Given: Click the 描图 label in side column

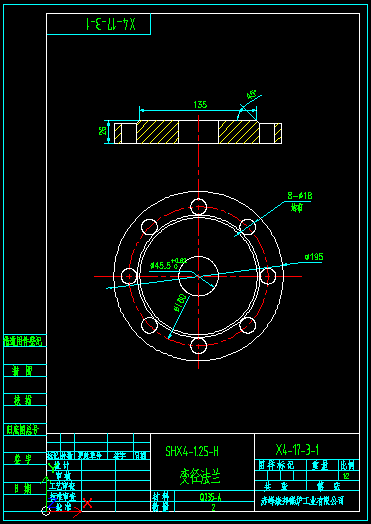Looking at the screenshot, I should (22, 371).
